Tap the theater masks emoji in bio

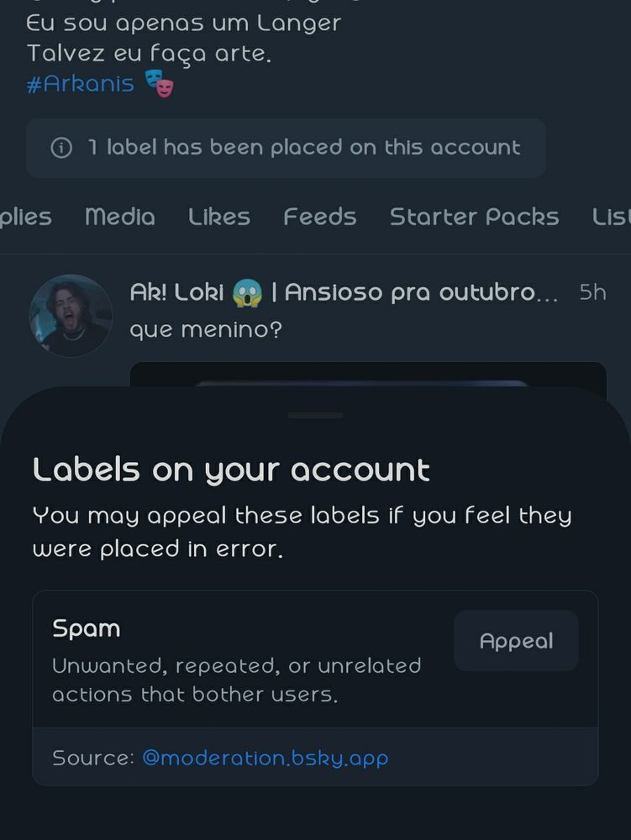point(159,84)
